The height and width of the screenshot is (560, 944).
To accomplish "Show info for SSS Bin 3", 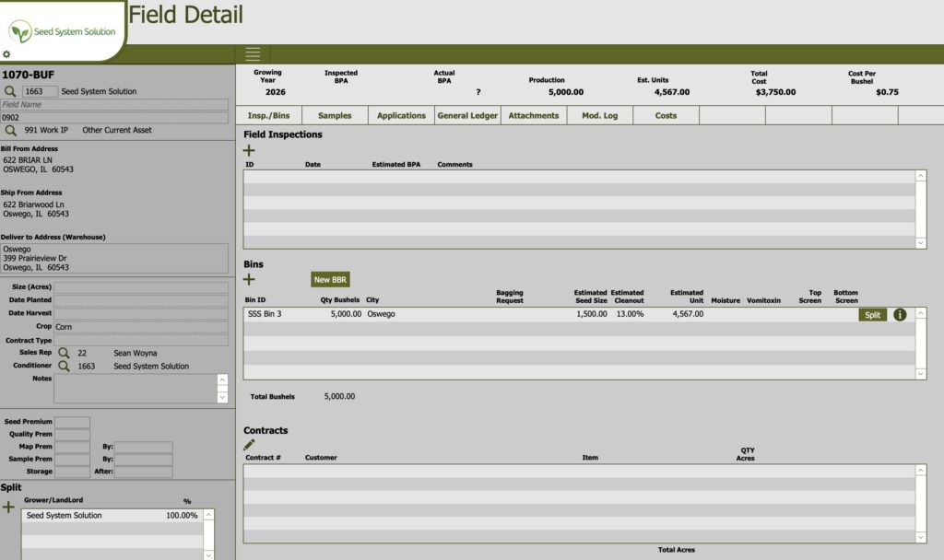I will [x=900, y=314].
